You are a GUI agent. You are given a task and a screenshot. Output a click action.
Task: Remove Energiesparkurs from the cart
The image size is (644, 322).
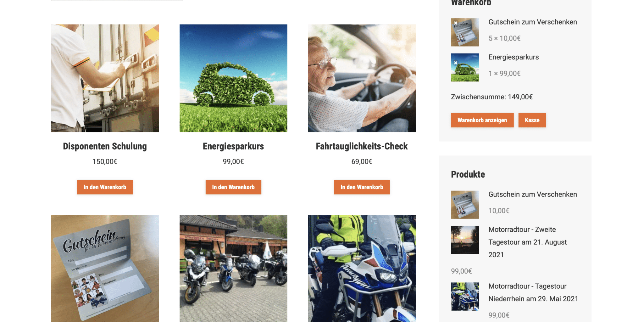[x=455, y=63]
